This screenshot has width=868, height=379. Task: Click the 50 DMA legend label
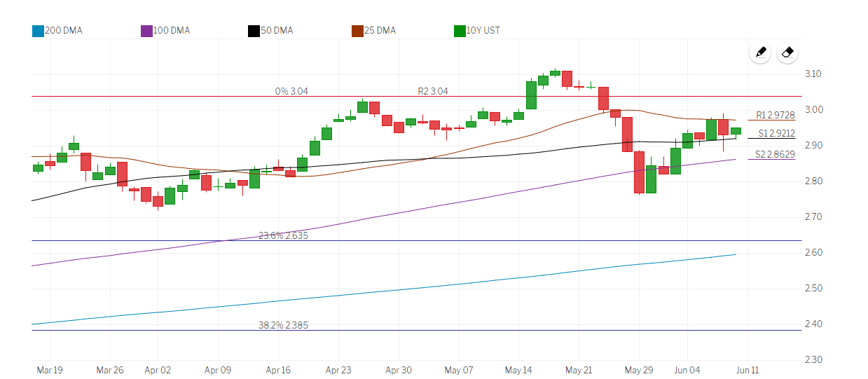coord(277,31)
